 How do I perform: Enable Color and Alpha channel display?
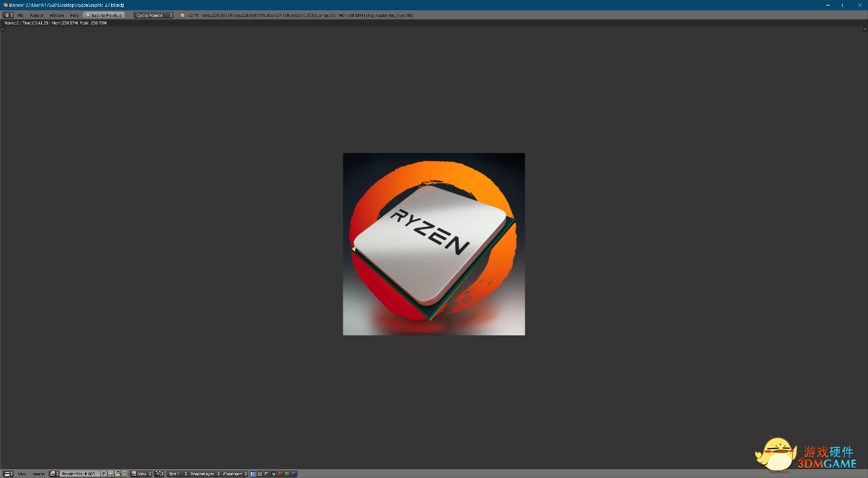click(x=253, y=474)
